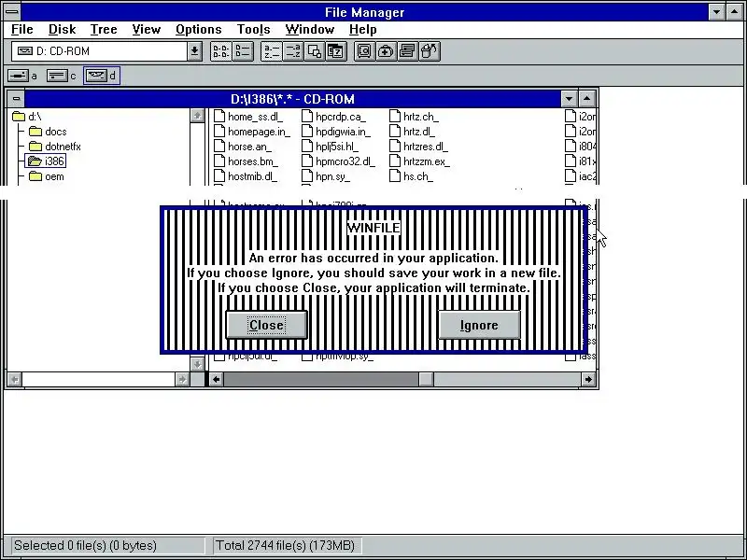Toggle sort by date toolbar button
Image resolution: width=747 pixels, height=560 pixels.
coord(336,51)
